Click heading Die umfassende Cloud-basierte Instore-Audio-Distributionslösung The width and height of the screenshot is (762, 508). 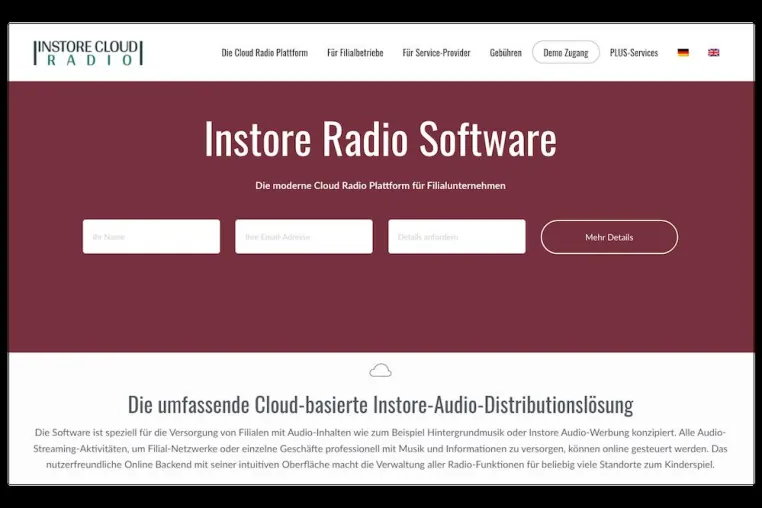tap(380, 404)
